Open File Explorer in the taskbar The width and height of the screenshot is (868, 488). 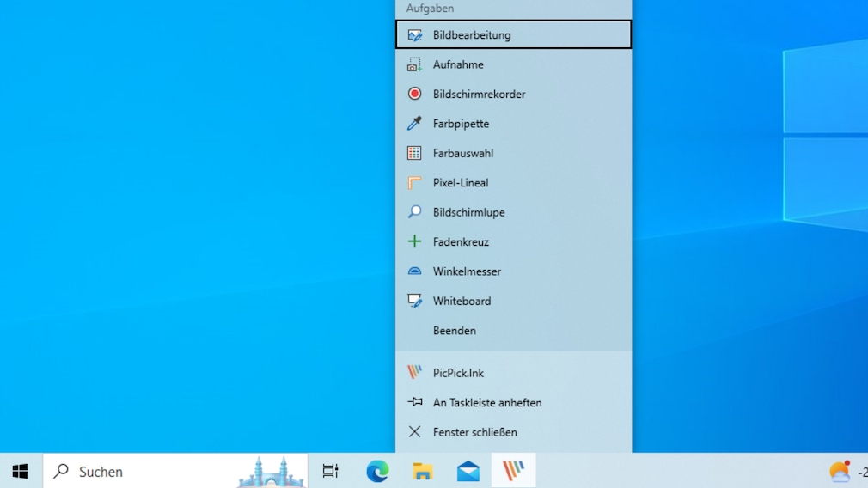click(423, 471)
